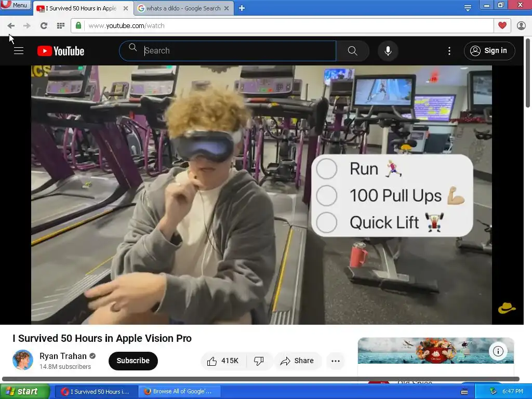The width and height of the screenshot is (532, 399).
Task: Open more actions ellipsis menu
Action: tap(336, 361)
